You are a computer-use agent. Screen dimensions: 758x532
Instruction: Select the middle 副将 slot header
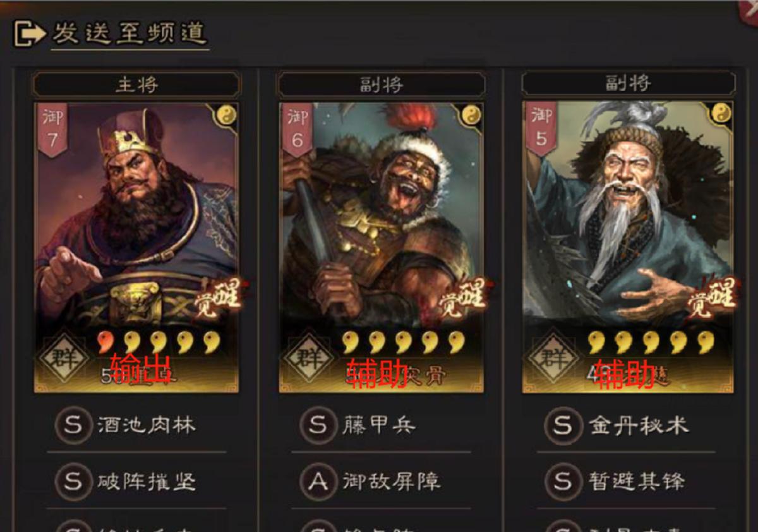point(381,84)
